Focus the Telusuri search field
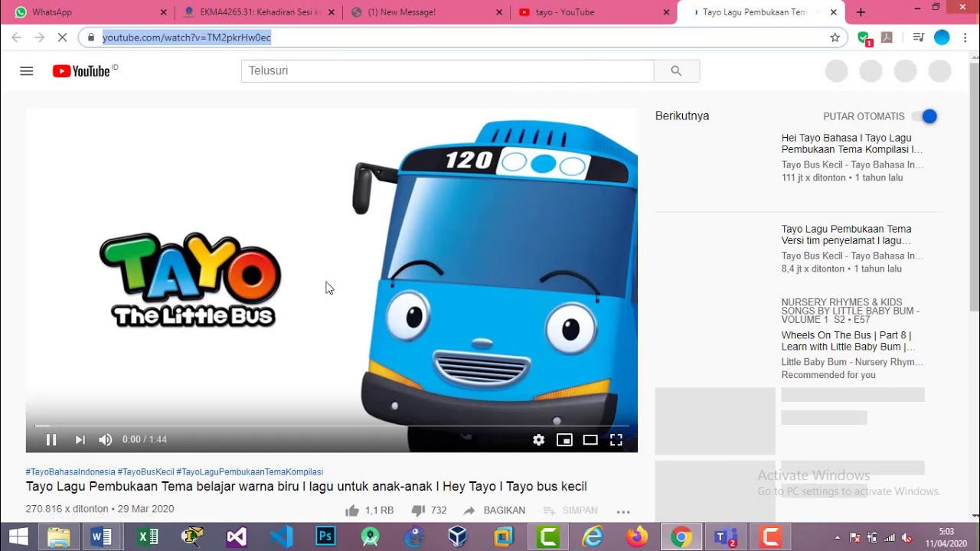This screenshot has height=551, width=980. pos(448,70)
